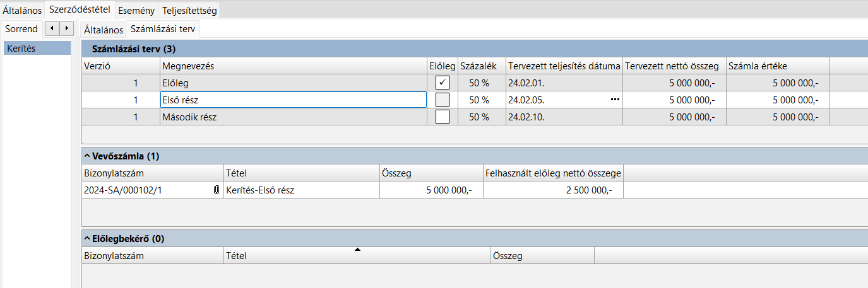
Task: Go to the top-level Általános tab
Action: [22, 10]
